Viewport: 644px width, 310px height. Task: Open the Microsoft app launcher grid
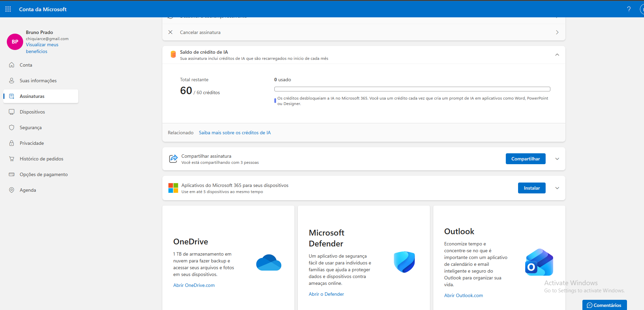click(8, 9)
